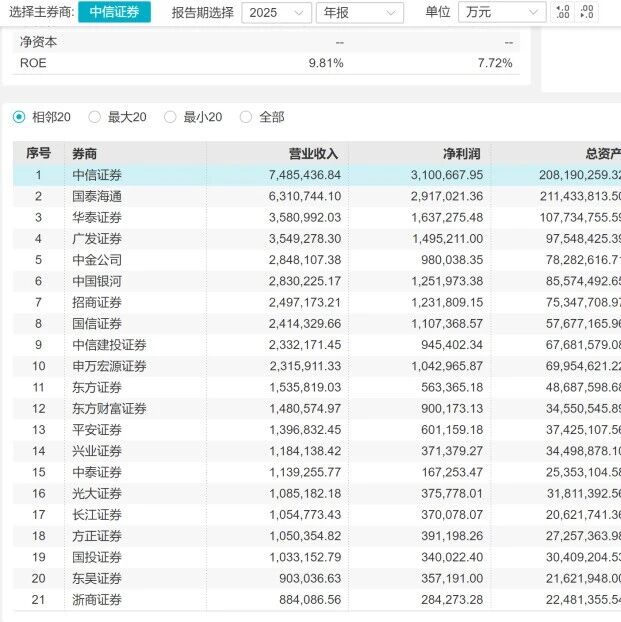Click the 中泰证券 broker row
The width and height of the screenshot is (621, 622).
pyautogui.click(x=317, y=472)
